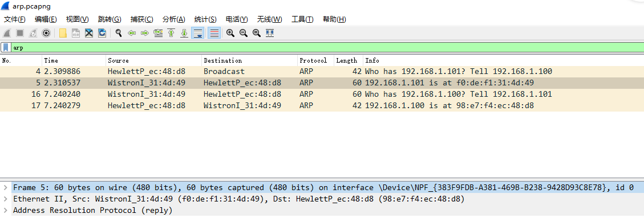Jump to first packet icon
644x222 pixels.
click(171, 33)
